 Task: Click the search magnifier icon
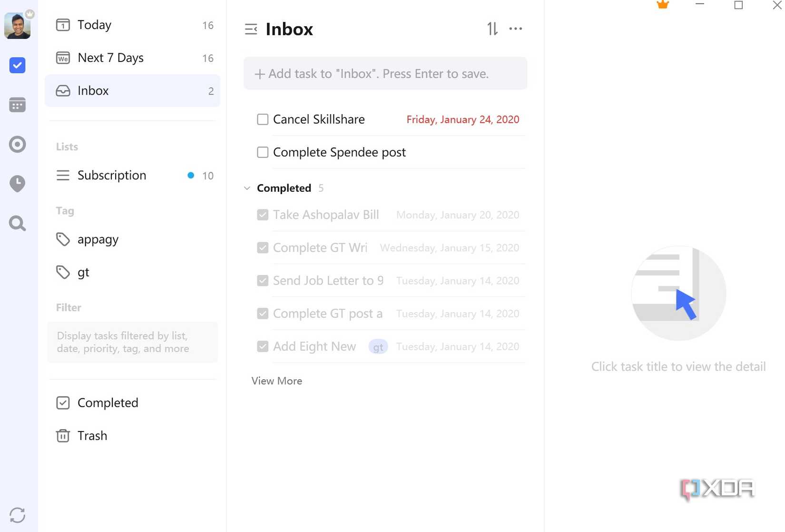[18, 223]
